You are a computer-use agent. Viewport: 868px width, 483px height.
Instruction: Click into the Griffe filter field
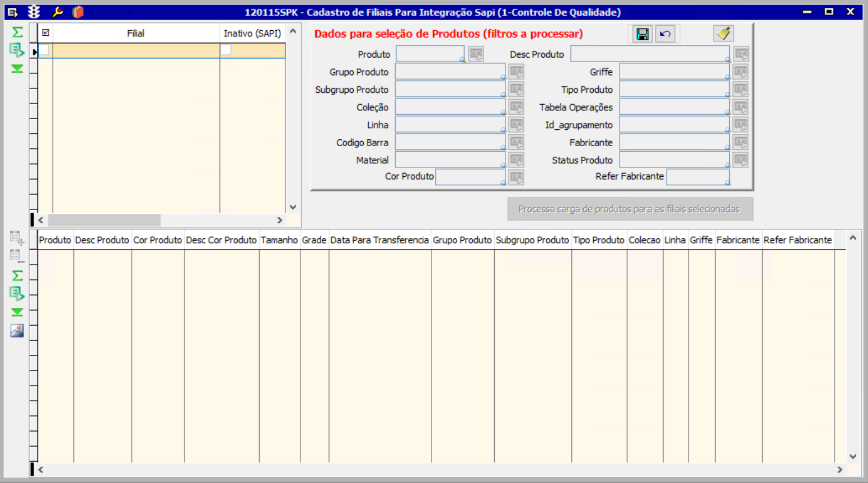[674, 72]
